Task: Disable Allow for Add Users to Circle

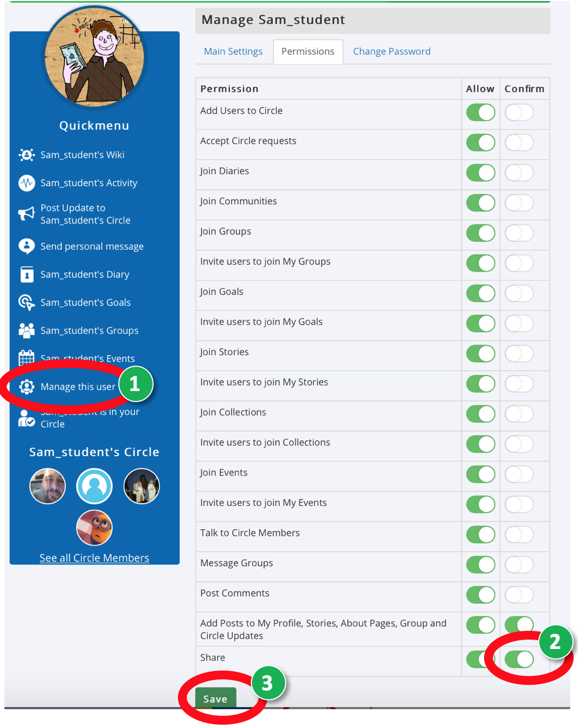Action: click(481, 113)
